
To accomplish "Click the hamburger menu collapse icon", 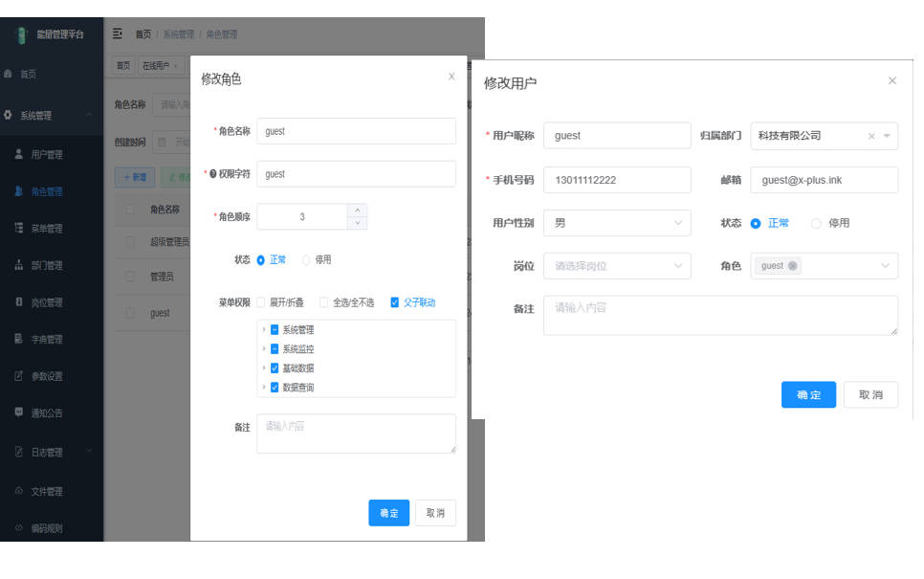I will click(x=118, y=34).
